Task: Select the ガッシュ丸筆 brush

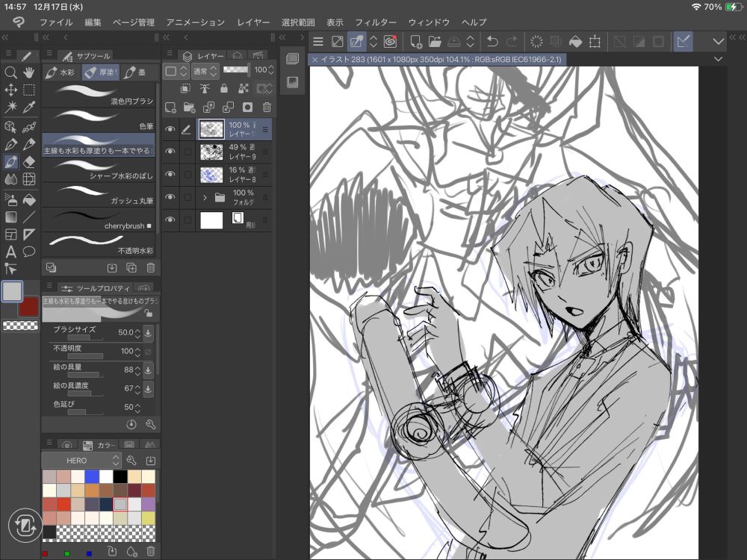Action: click(99, 195)
